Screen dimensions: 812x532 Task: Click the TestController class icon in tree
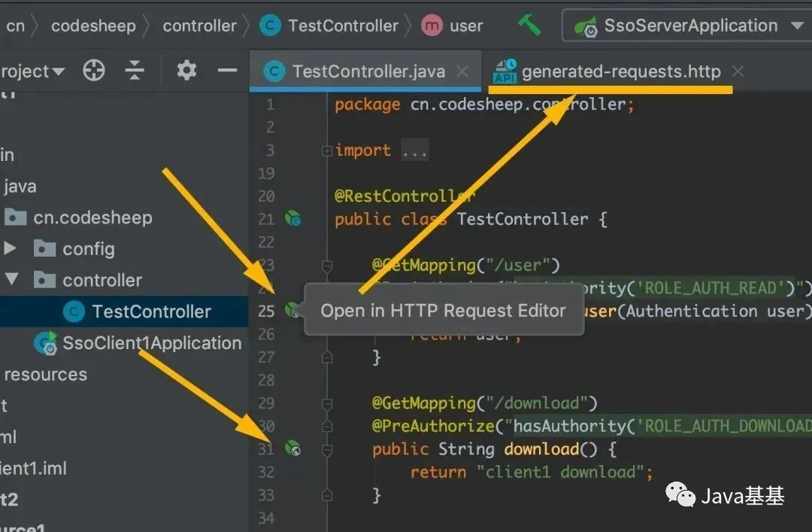(x=74, y=311)
